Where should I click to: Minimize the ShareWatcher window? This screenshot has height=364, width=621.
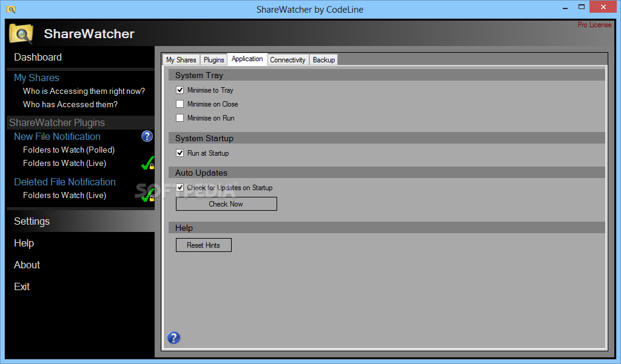pos(565,7)
